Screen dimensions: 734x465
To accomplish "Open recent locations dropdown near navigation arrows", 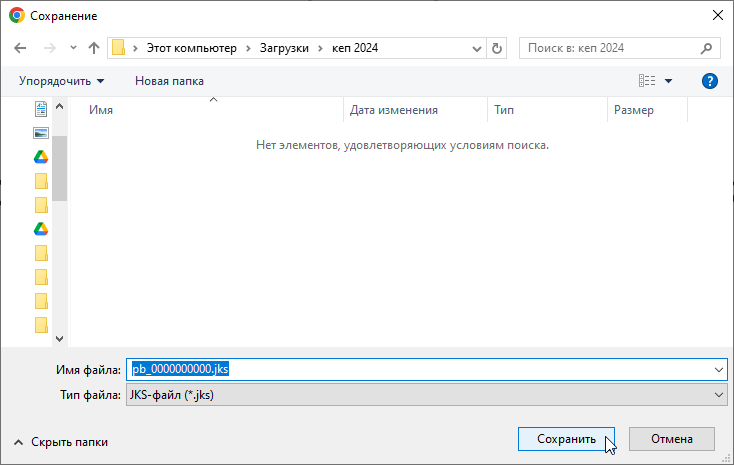I will 73,48.
